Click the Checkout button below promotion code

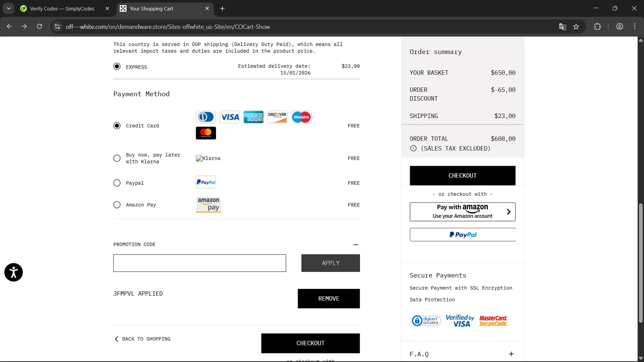(x=310, y=343)
